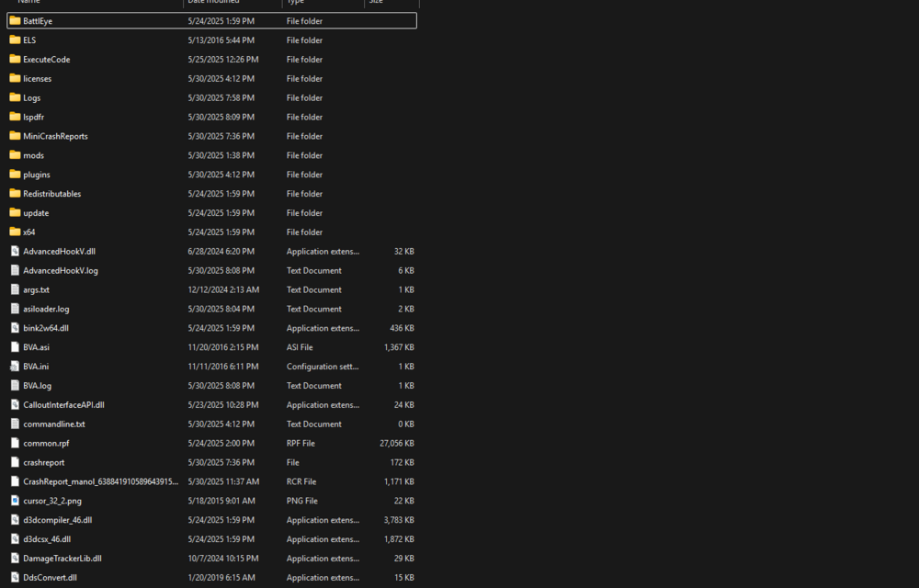Select the DdsConvert.dll file icon
Screen dimensions: 919x588
[x=15, y=578]
